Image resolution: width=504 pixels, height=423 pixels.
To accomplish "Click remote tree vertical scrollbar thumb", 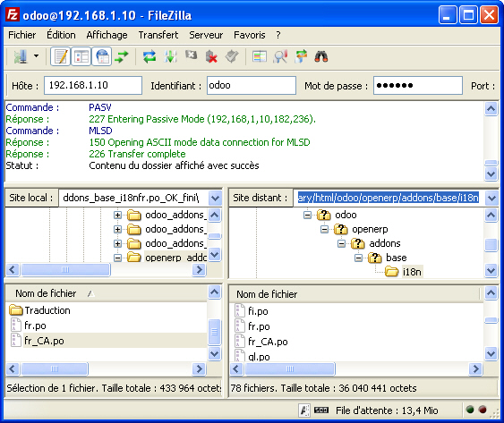I will [491, 245].
